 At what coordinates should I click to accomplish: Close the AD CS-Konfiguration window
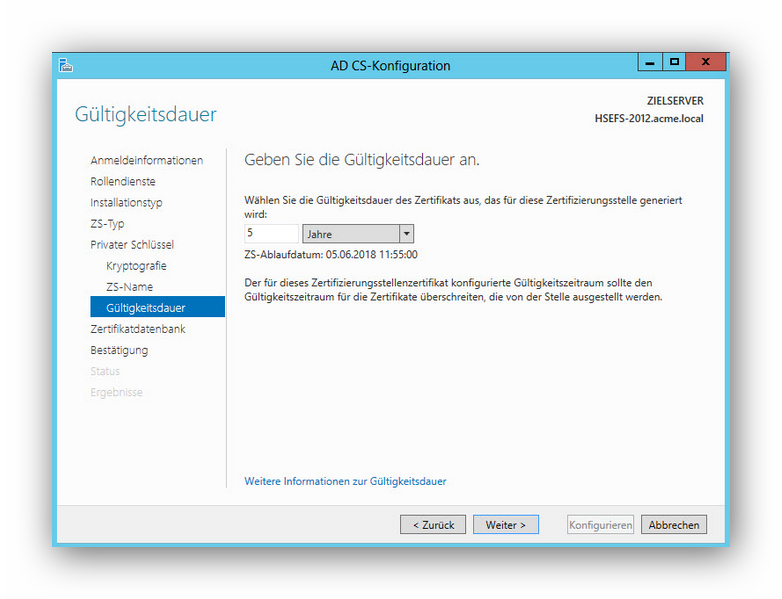[705, 62]
